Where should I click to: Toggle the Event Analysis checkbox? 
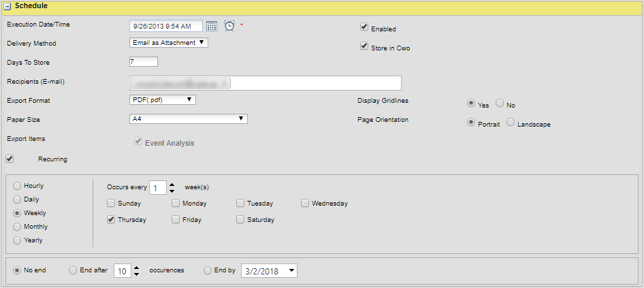[x=138, y=142]
